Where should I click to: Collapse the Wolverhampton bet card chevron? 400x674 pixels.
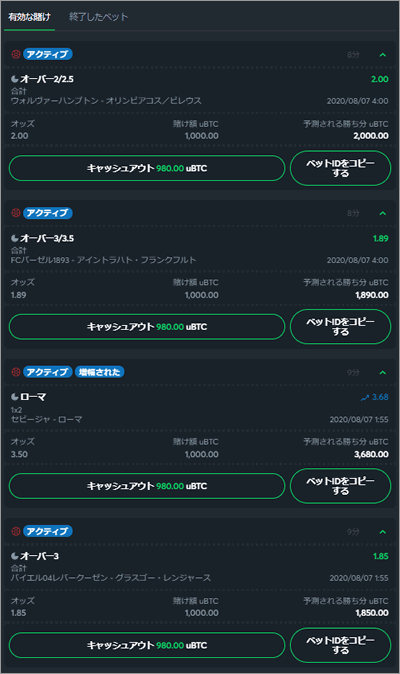click(383, 55)
